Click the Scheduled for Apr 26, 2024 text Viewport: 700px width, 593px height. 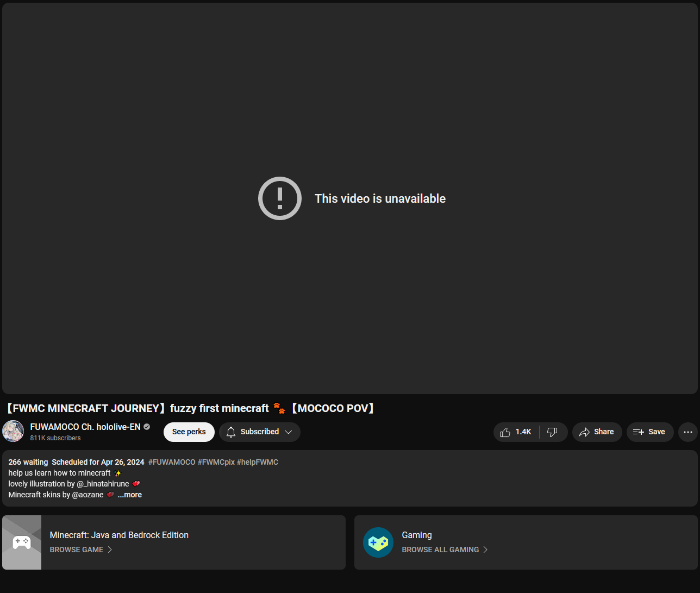point(98,462)
